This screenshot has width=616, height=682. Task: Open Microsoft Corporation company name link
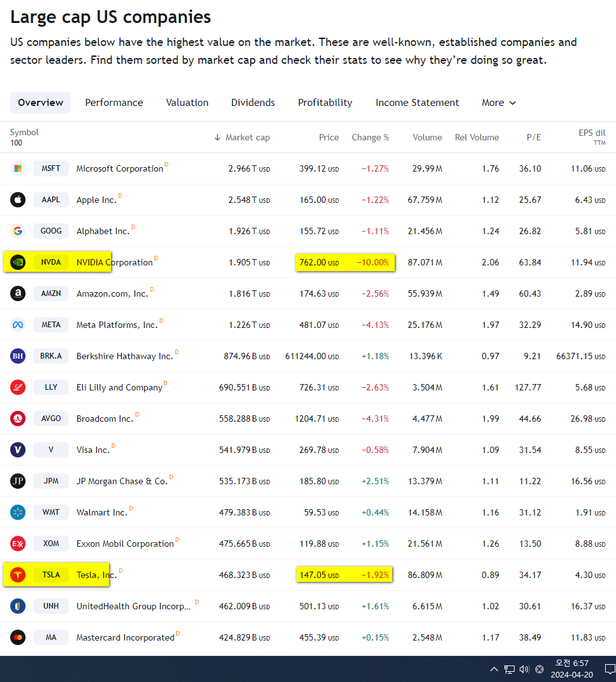[119, 169]
